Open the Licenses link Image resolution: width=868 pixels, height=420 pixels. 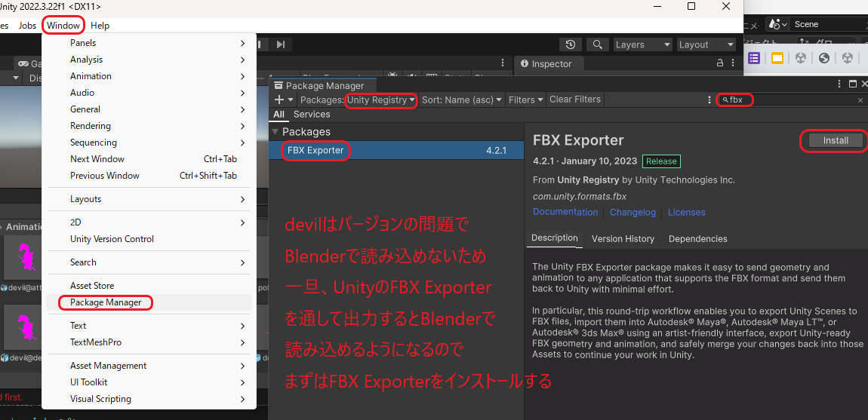[x=686, y=213]
